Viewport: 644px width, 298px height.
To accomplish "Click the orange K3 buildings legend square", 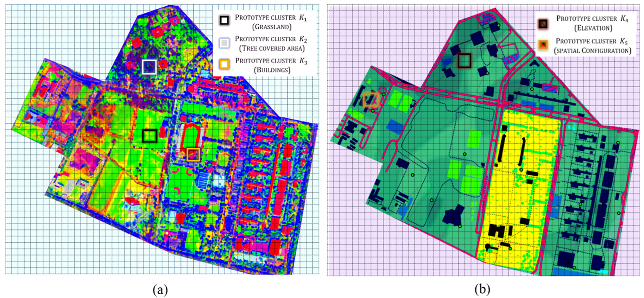I will (x=224, y=64).
